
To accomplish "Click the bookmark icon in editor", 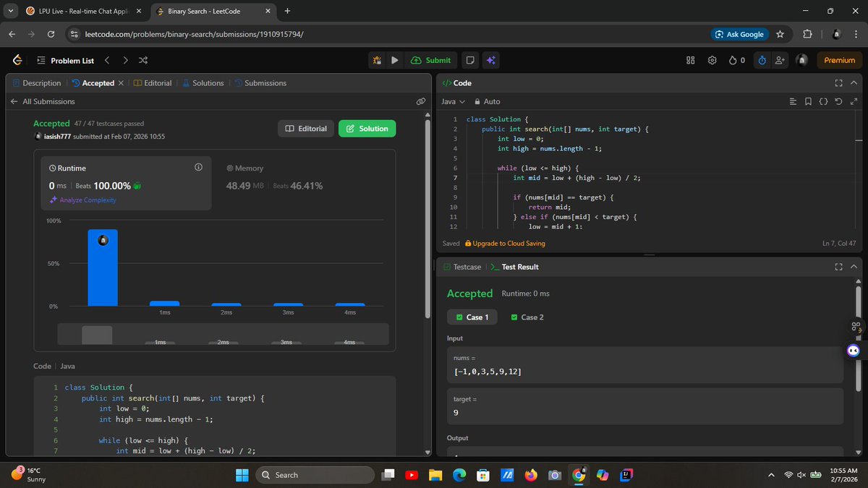I will (808, 102).
